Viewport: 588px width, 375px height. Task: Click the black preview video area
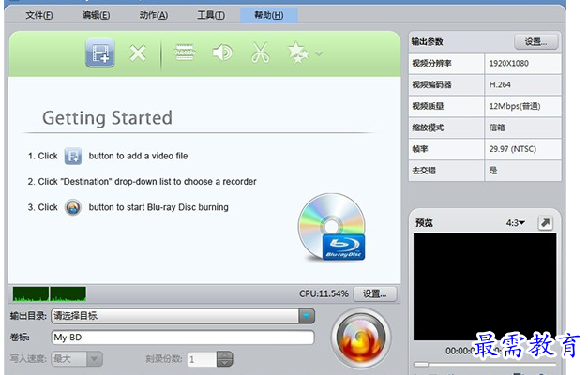(x=485, y=287)
